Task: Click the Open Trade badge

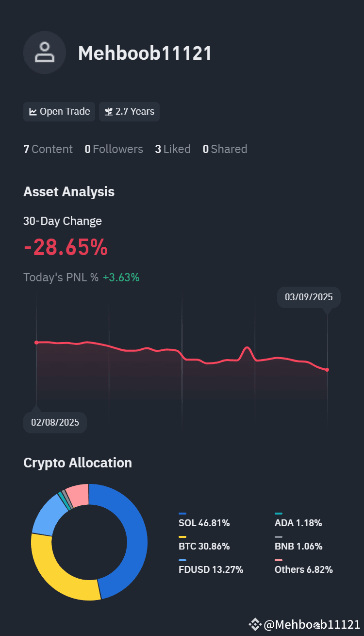Action: (x=59, y=112)
